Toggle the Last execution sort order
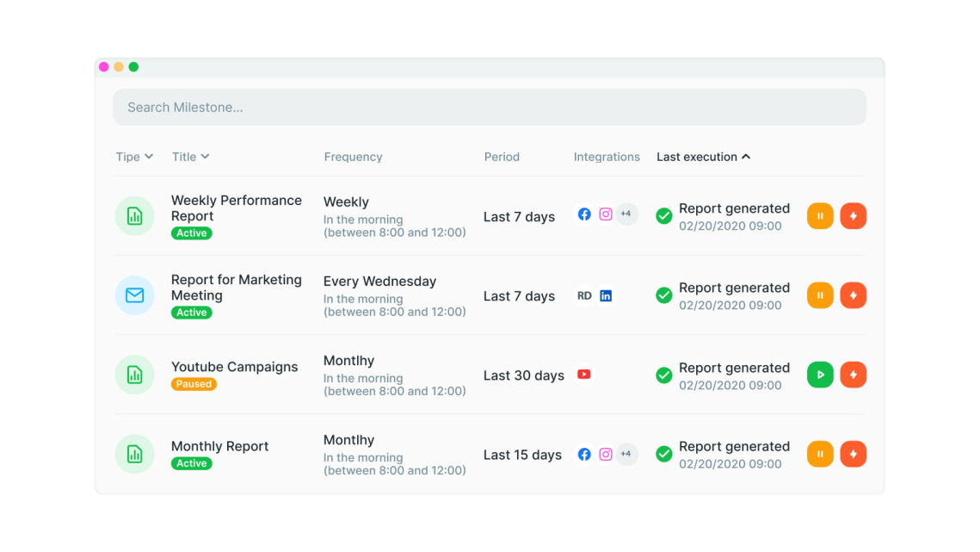 pos(703,157)
